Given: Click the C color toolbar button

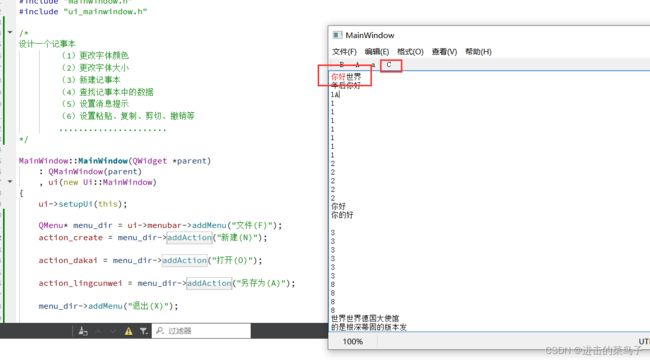Looking at the screenshot, I should [389, 65].
